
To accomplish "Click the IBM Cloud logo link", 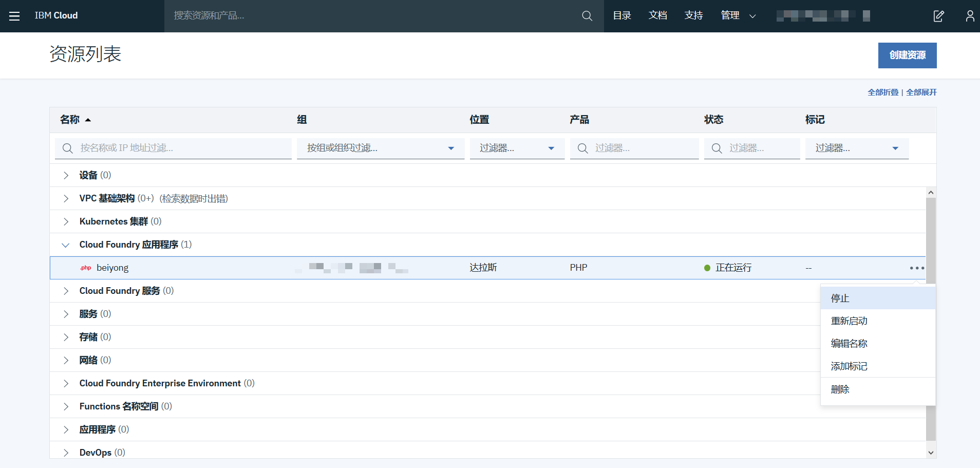I will [56, 15].
